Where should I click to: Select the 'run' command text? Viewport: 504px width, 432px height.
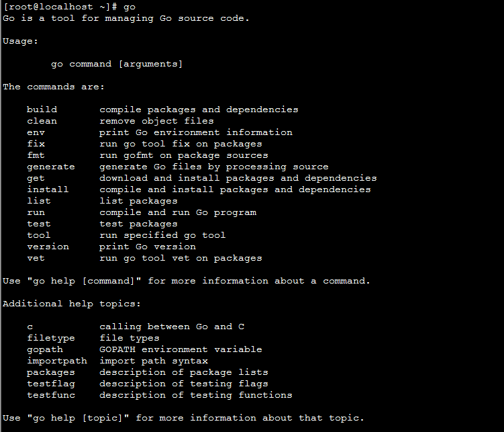pyautogui.click(x=36, y=212)
